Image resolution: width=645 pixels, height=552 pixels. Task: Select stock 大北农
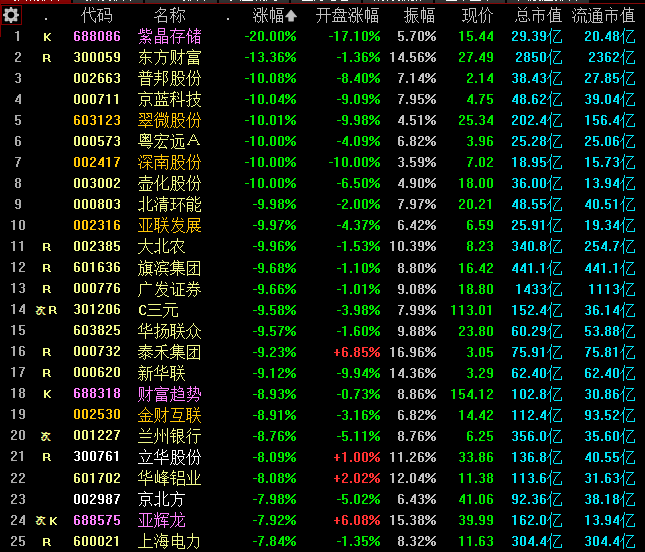161,246
